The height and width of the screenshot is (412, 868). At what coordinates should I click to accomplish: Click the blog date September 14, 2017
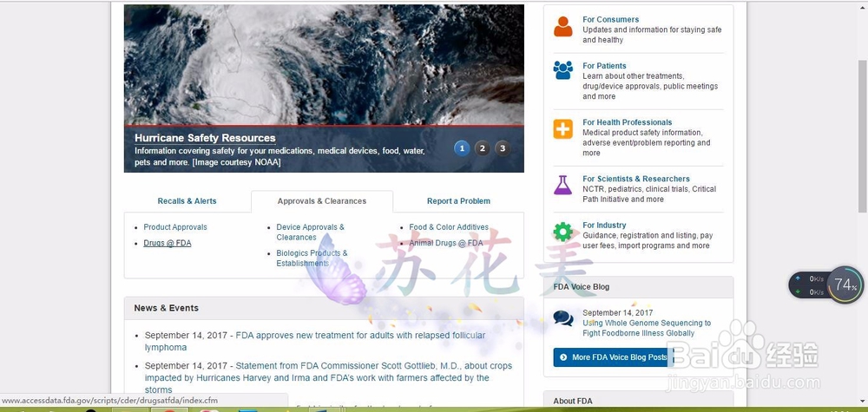tap(617, 313)
